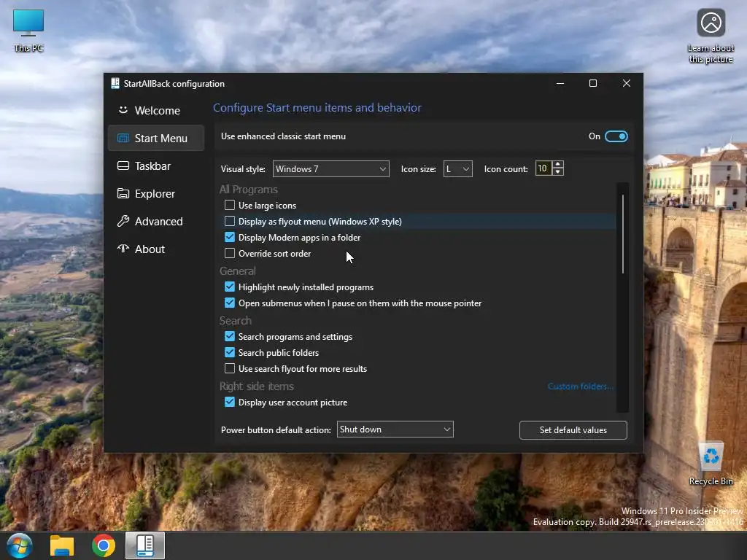Viewport: 747px width, 560px height.
Task: Switch to the Start Menu section
Action: coord(156,138)
